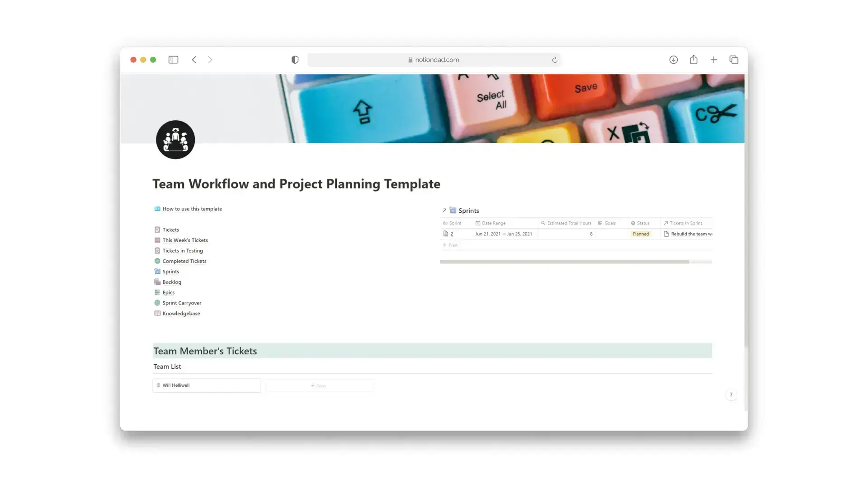The height and width of the screenshot is (488, 868).
Task: Toggle visibility of Team List entries
Action: [x=167, y=366]
